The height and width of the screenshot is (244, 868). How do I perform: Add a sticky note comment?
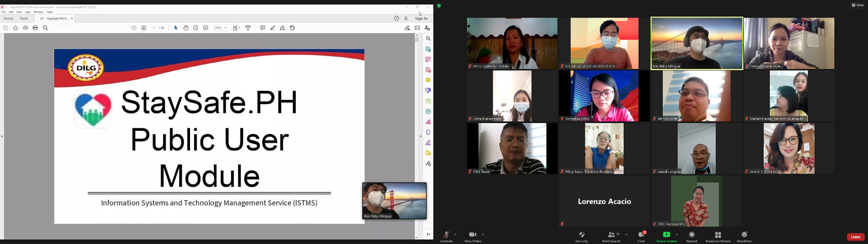pyautogui.click(x=262, y=28)
